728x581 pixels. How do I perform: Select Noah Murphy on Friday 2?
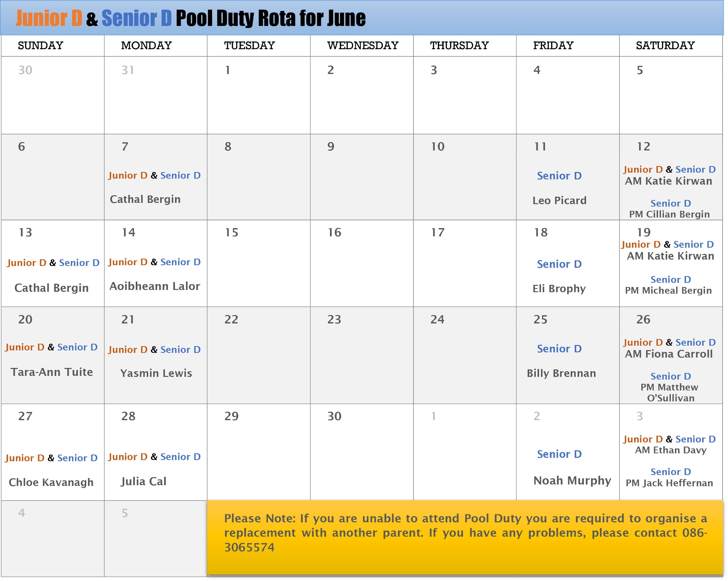point(572,480)
